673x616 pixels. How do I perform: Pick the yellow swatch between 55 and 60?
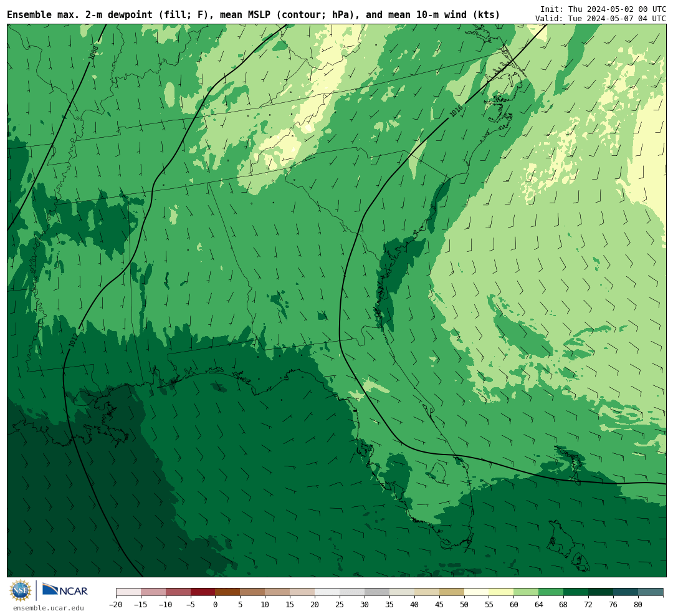pos(502,592)
